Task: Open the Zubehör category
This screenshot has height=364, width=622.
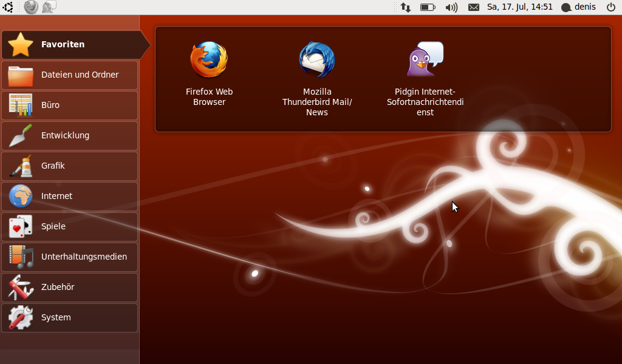Action: pos(70,287)
